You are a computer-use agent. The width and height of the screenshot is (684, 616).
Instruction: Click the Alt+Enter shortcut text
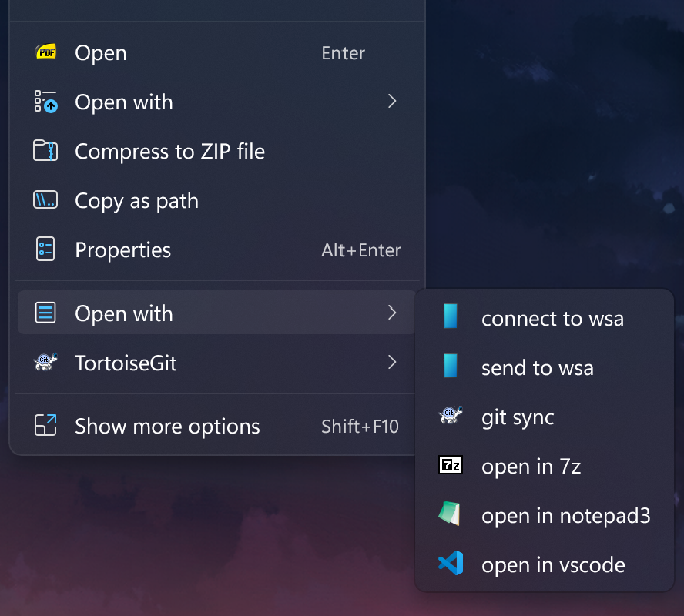361,250
